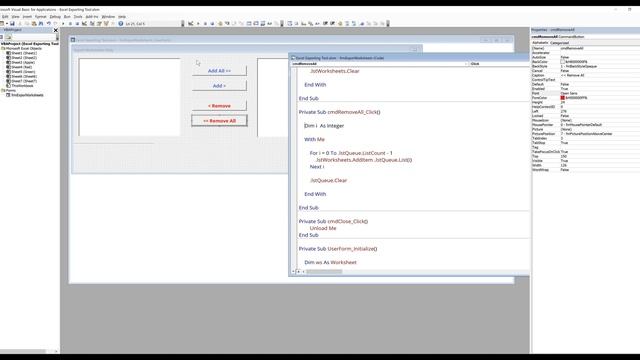640x360 pixels.
Task: Click the ForeColor red swatch value
Action: pyautogui.click(x=562, y=98)
